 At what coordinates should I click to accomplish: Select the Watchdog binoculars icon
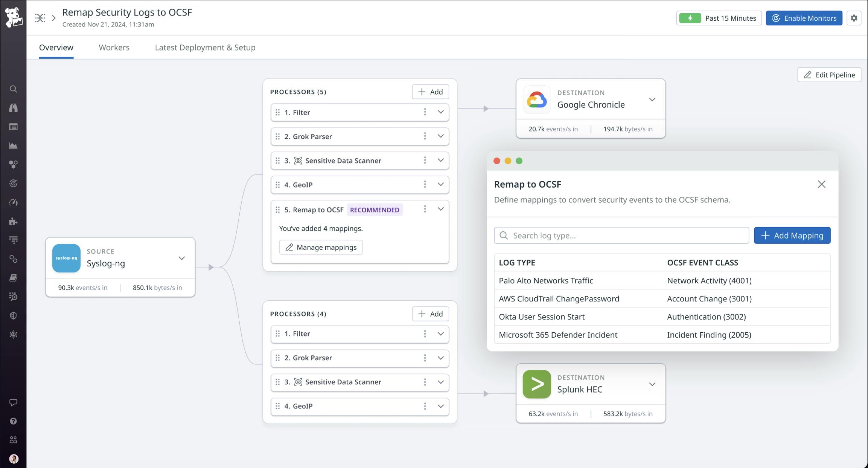pos(14,108)
